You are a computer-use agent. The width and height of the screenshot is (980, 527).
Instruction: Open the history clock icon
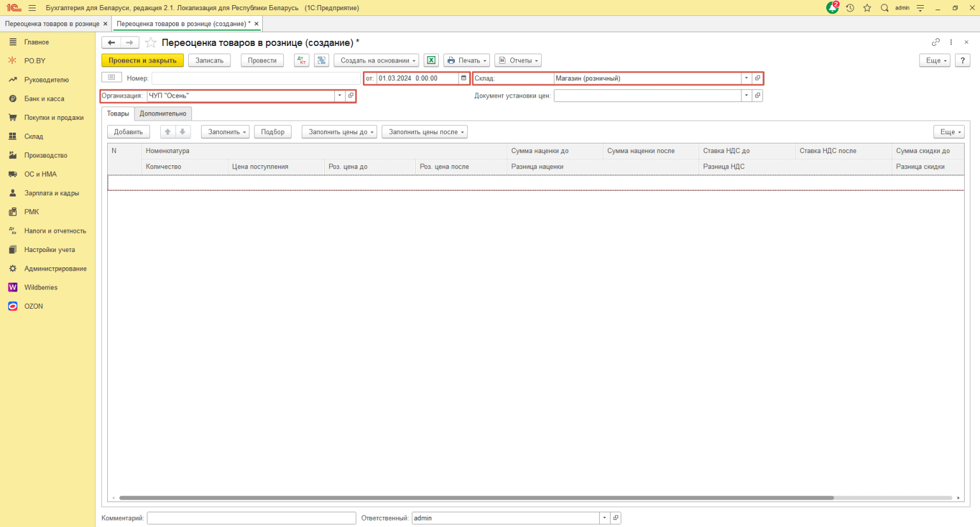(850, 8)
